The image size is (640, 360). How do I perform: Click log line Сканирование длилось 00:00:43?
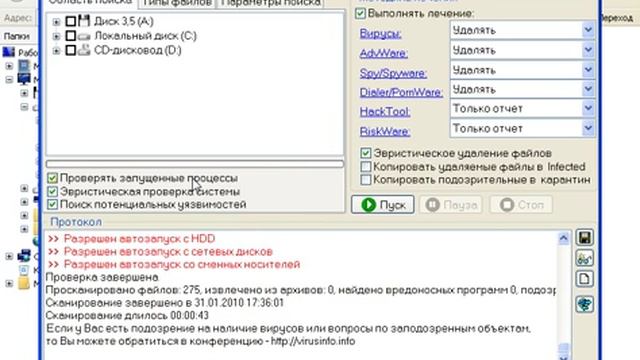[127, 316]
